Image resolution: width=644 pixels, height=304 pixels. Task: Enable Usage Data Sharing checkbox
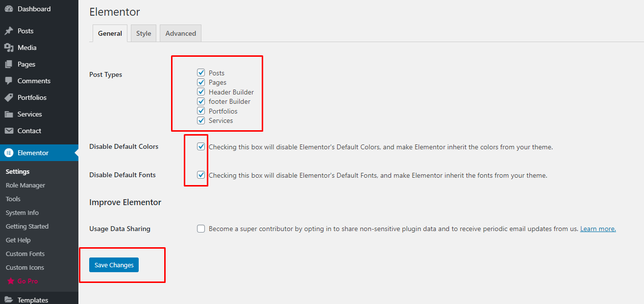pos(201,229)
